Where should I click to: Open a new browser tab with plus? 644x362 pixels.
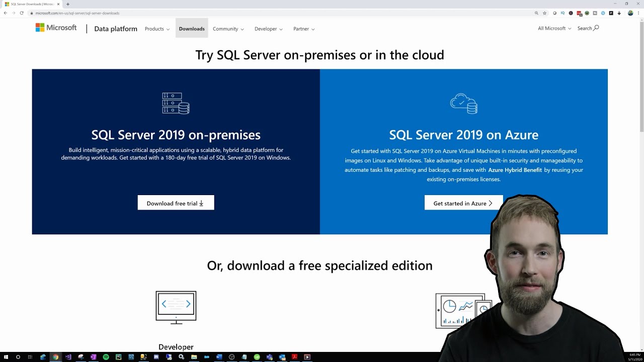tap(68, 4)
